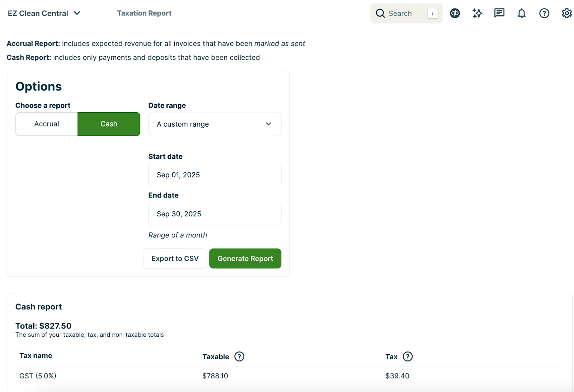
Task: Click the Tax name column header
Action: (36, 355)
